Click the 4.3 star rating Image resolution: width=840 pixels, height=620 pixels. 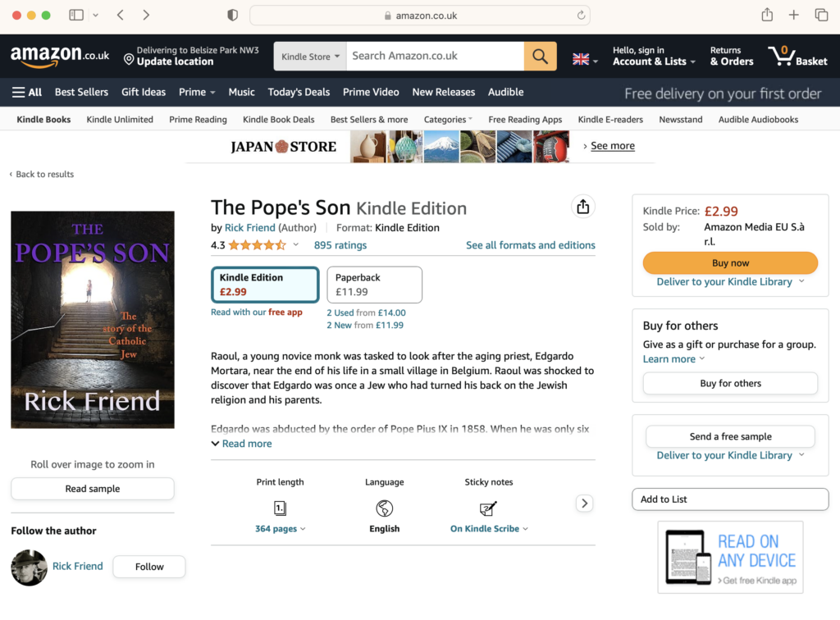click(x=256, y=245)
